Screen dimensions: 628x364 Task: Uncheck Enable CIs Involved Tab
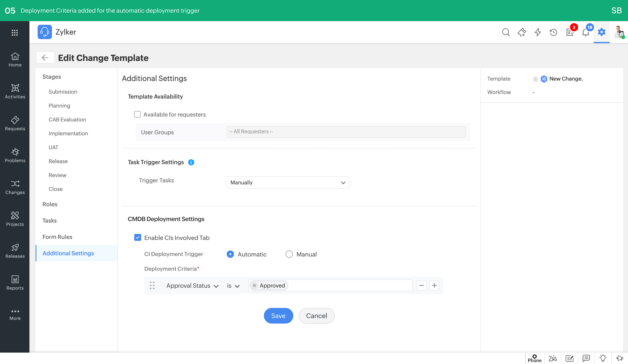click(138, 237)
